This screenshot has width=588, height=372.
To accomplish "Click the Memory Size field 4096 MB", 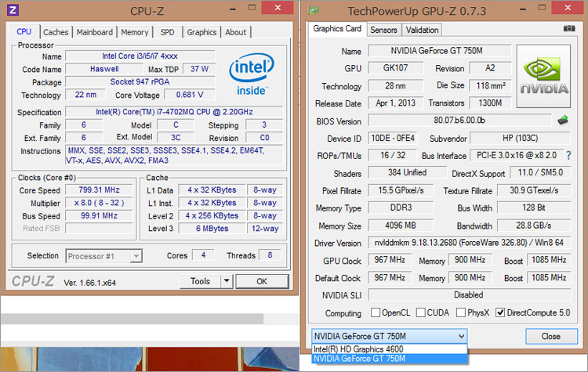I will [401, 226].
